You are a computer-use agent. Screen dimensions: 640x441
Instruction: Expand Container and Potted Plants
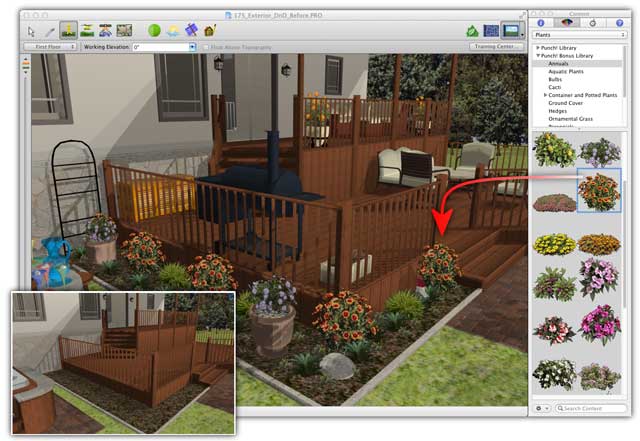click(547, 94)
